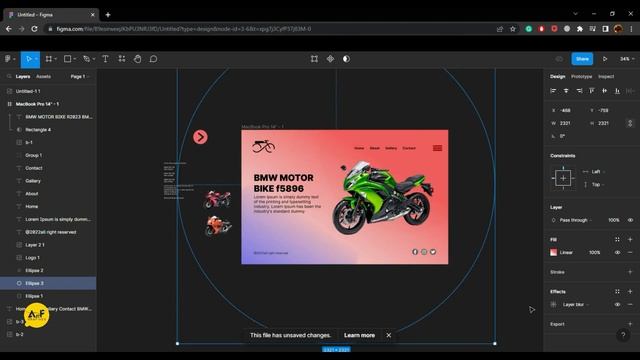Switch to the Layers tab
The height and width of the screenshot is (360, 640).
[23, 76]
